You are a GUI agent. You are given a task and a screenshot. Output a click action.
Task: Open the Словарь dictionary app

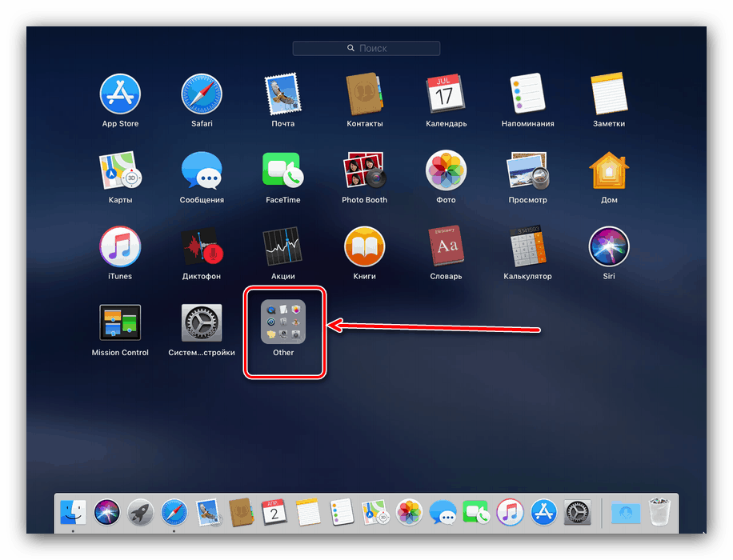click(x=446, y=246)
